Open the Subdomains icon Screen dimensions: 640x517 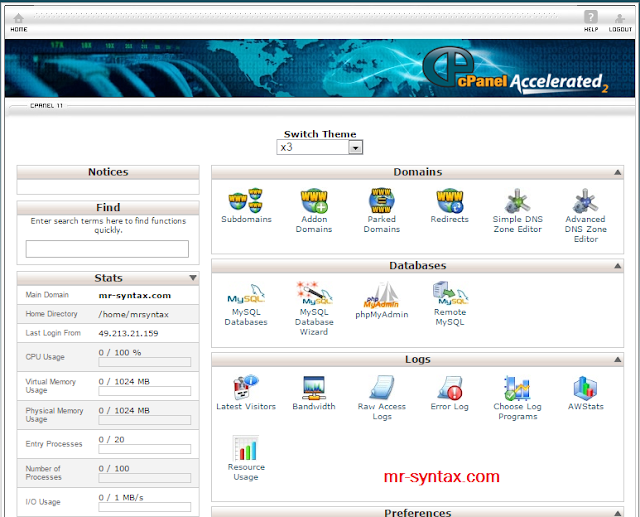point(246,200)
